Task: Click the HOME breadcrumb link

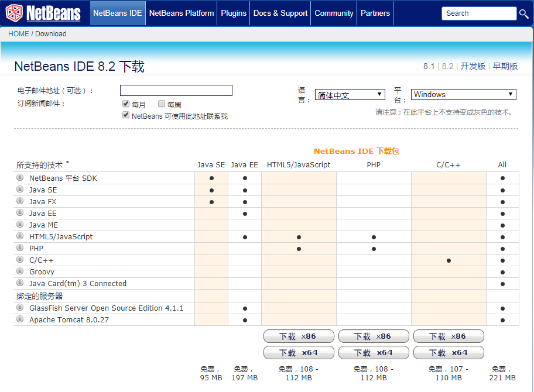Action: [x=18, y=34]
